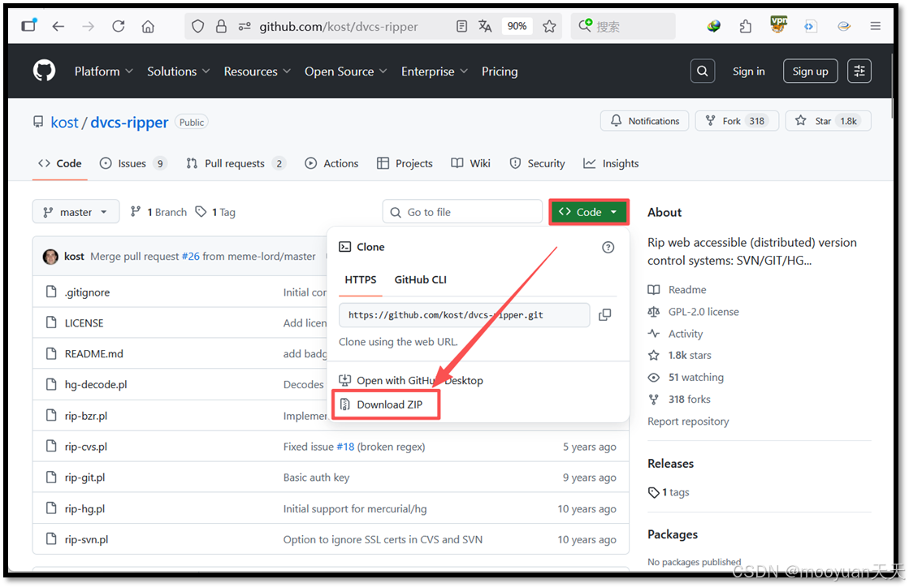Image resolution: width=909 pixels, height=588 pixels.
Task: Open the Pull requests tab
Action: coord(236,163)
